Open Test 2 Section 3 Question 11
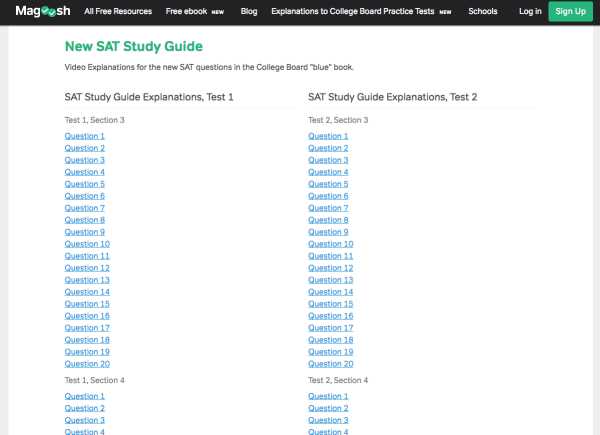Viewport: 600px width, 435px height. click(x=331, y=256)
